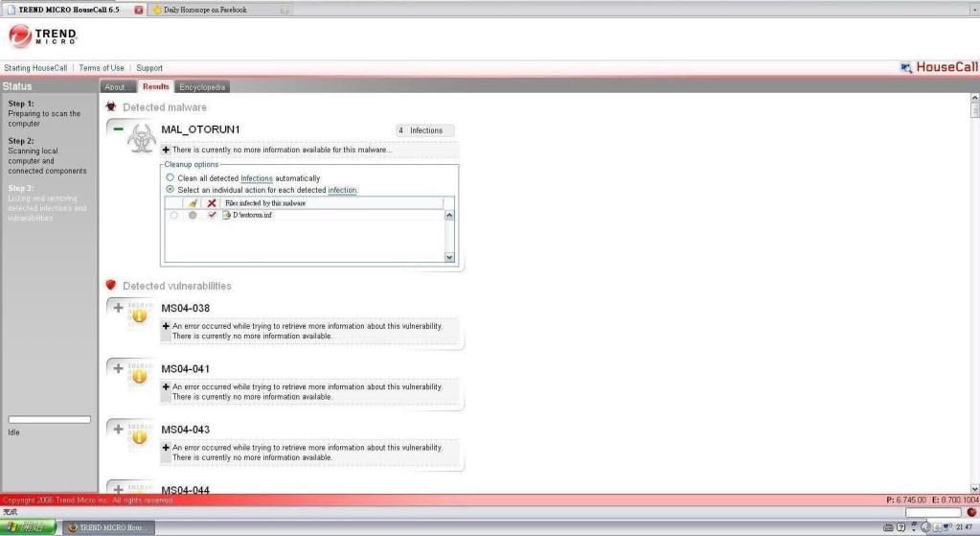Click the broom clean column icon
This screenshot has width=980, height=536.
193,203
